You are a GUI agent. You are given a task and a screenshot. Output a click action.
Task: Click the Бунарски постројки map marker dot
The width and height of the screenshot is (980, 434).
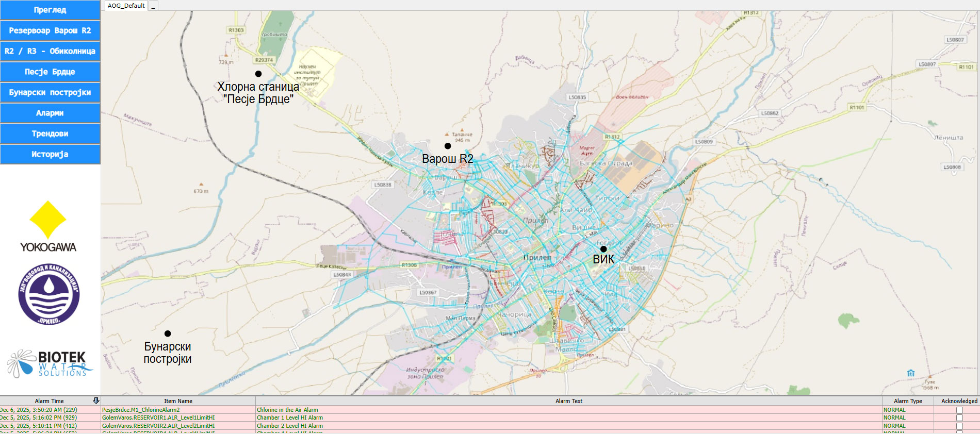tap(168, 333)
